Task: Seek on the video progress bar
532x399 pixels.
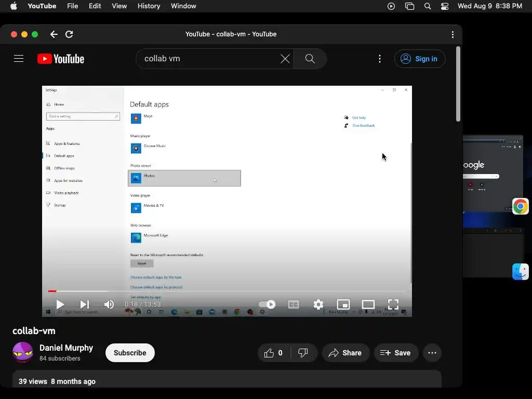Action: (227, 291)
